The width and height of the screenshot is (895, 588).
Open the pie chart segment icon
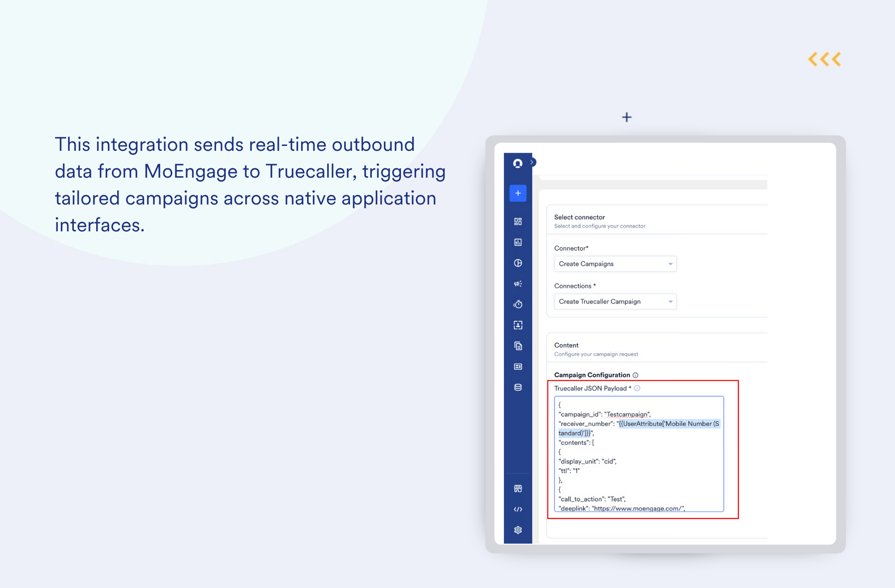[518, 263]
